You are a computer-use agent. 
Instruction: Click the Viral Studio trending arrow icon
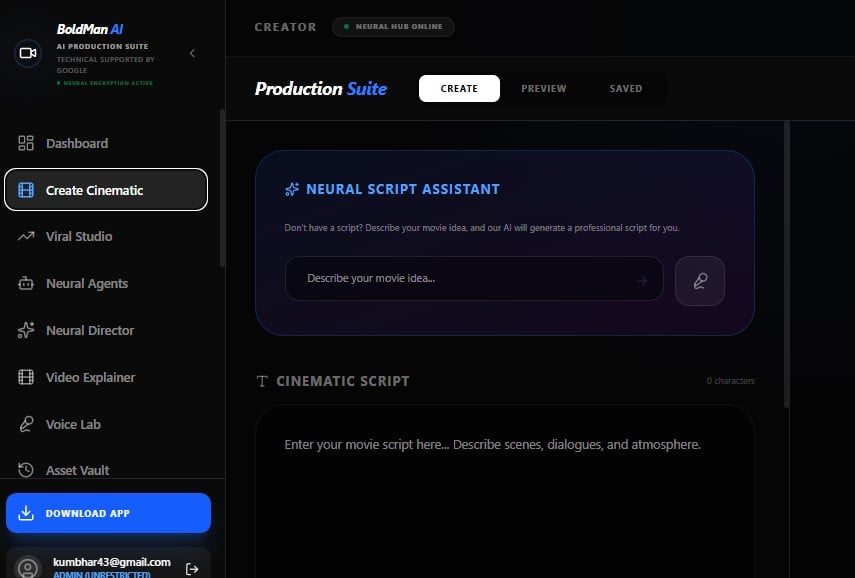click(x=26, y=237)
